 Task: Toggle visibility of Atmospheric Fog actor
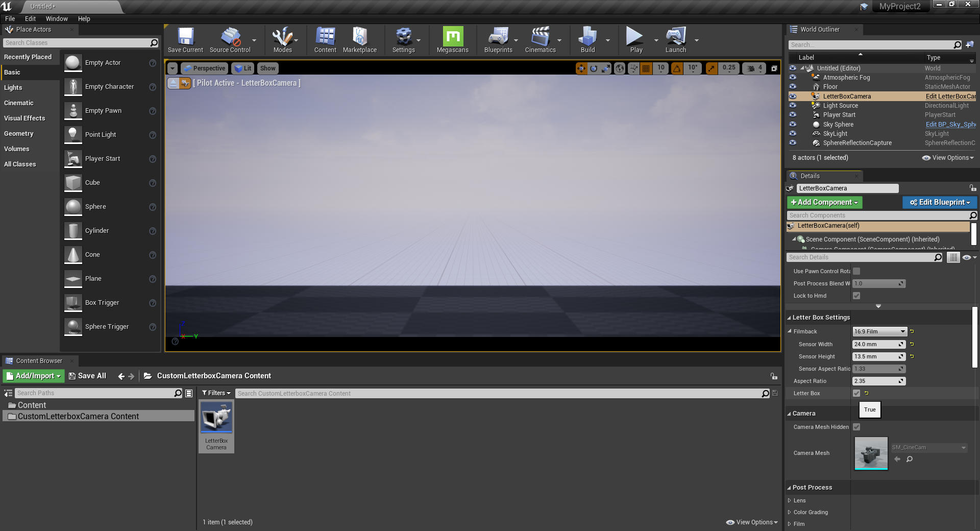click(793, 78)
